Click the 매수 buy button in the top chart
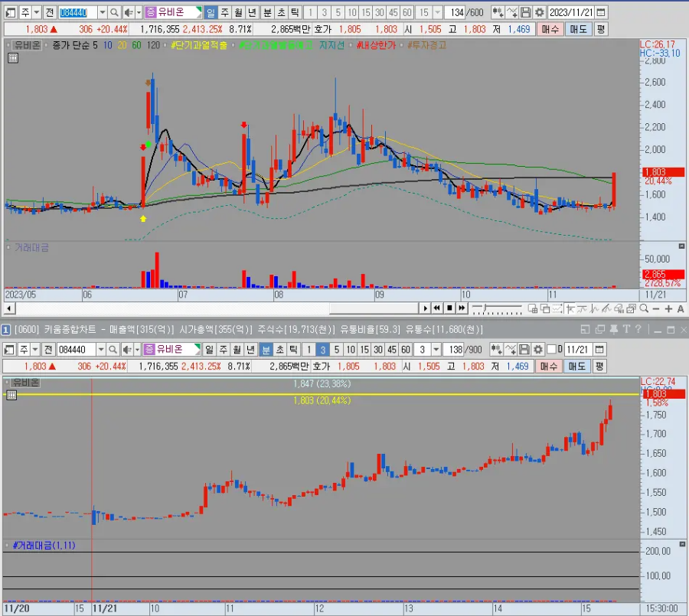Viewport: 689px width, 616px height. click(x=550, y=29)
